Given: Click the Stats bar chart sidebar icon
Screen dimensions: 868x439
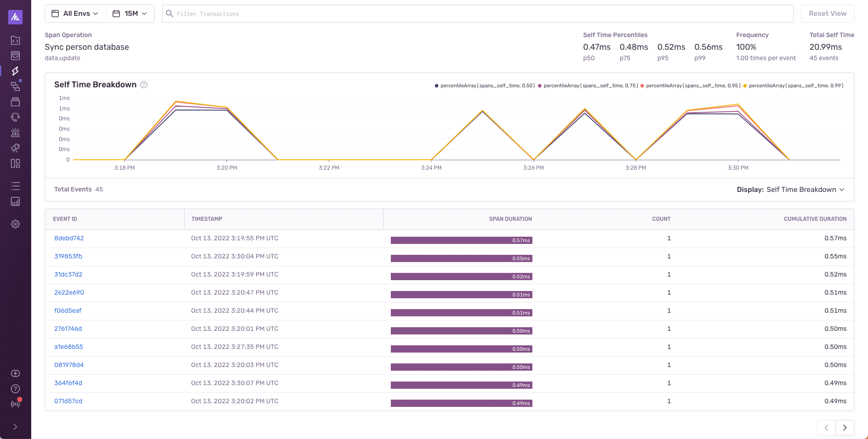Looking at the screenshot, I should (x=15, y=201).
